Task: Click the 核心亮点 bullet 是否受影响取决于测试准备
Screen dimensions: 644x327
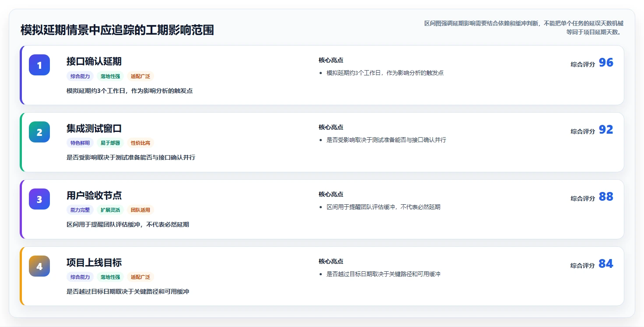Action: (x=387, y=140)
